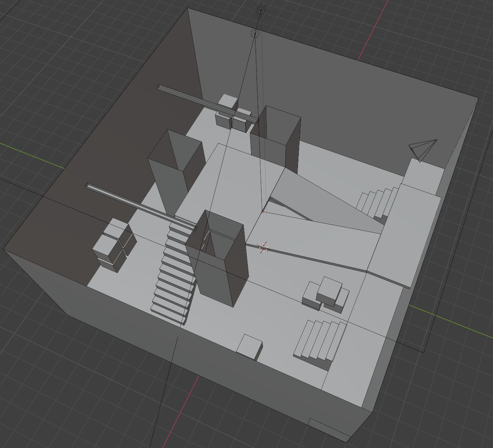Image resolution: width=493 pixels, height=448 pixels.
Task: Click the orange origin point on the platform
Action: tap(262, 212)
